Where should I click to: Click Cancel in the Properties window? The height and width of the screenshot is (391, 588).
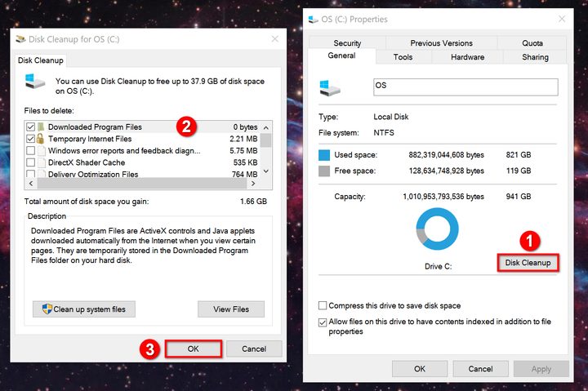click(x=480, y=369)
